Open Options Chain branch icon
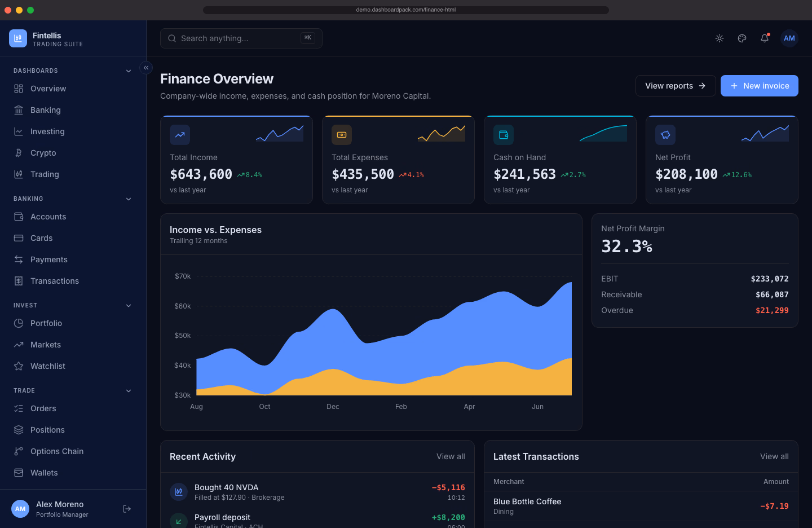Viewport: 812px width, 528px height. click(19, 451)
